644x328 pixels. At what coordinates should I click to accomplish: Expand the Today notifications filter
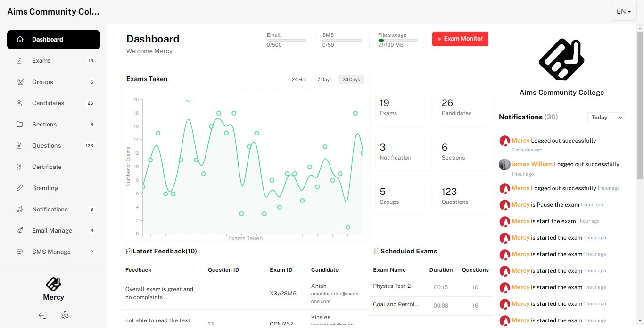pyautogui.click(x=606, y=118)
